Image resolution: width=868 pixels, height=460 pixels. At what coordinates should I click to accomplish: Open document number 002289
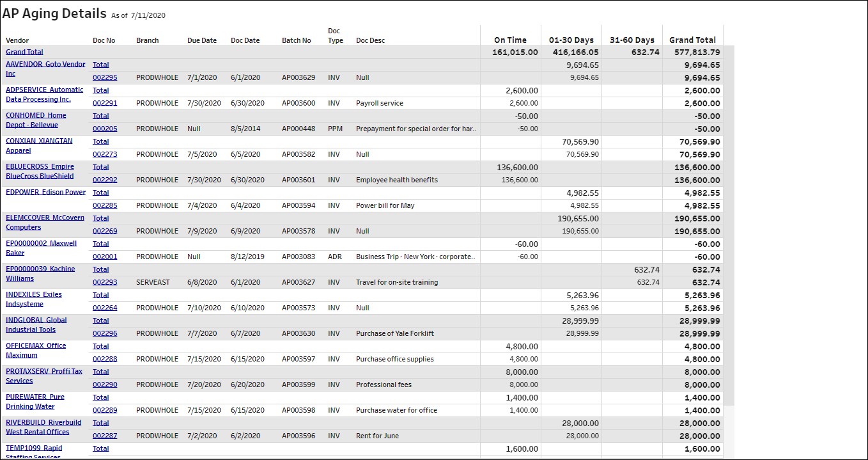tap(105, 410)
